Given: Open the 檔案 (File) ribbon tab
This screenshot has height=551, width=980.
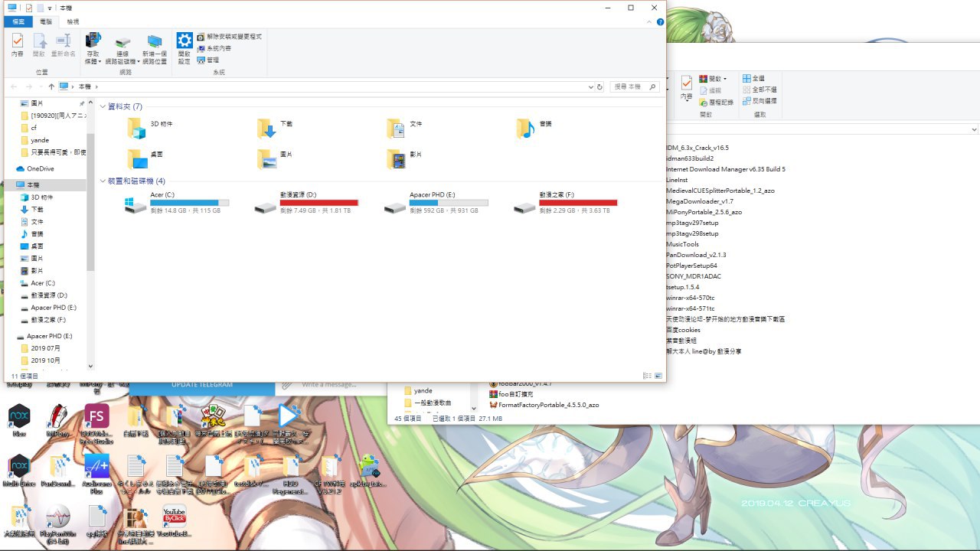Looking at the screenshot, I should [19, 22].
